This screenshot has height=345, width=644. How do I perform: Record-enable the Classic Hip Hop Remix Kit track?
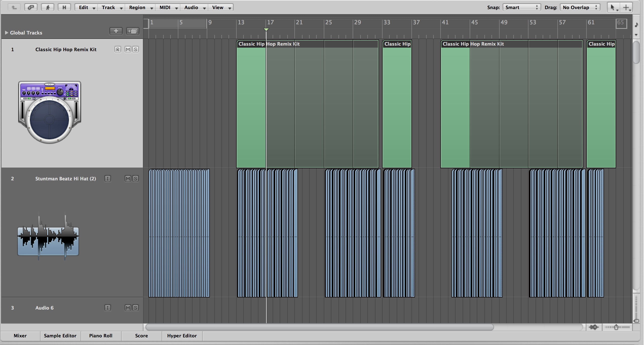point(118,49)
